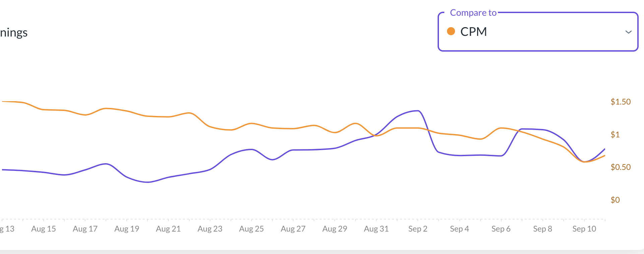Select the Sep 10 date label
The height and width of the screenshot is (254, 644).
(584, 229)
